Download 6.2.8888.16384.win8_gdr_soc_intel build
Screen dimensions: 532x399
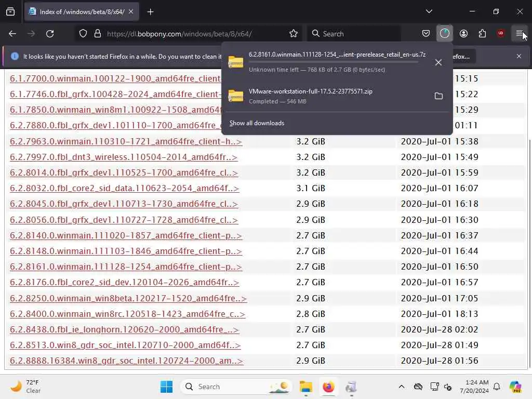coord(127,361)
